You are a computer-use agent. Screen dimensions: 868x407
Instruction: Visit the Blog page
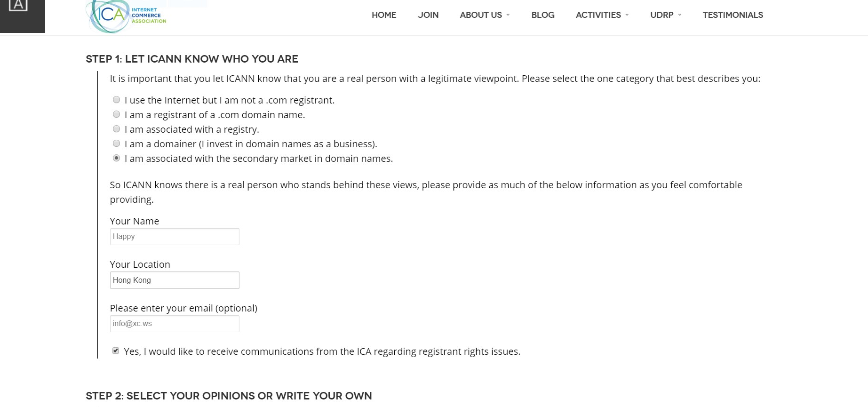543,15
